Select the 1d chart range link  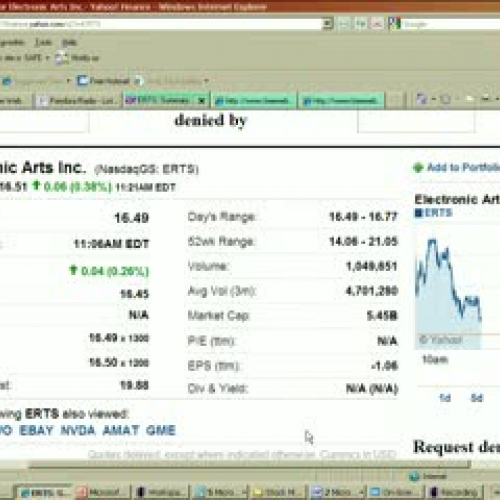[445, 398]
